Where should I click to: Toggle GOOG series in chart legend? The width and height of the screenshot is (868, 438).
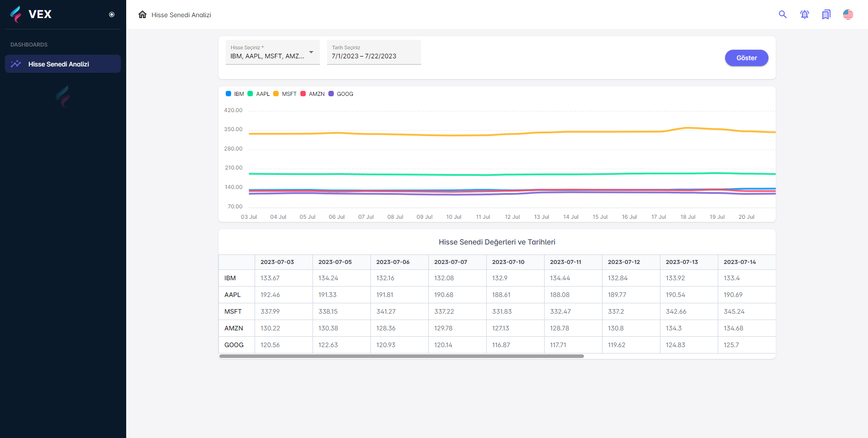341,94
